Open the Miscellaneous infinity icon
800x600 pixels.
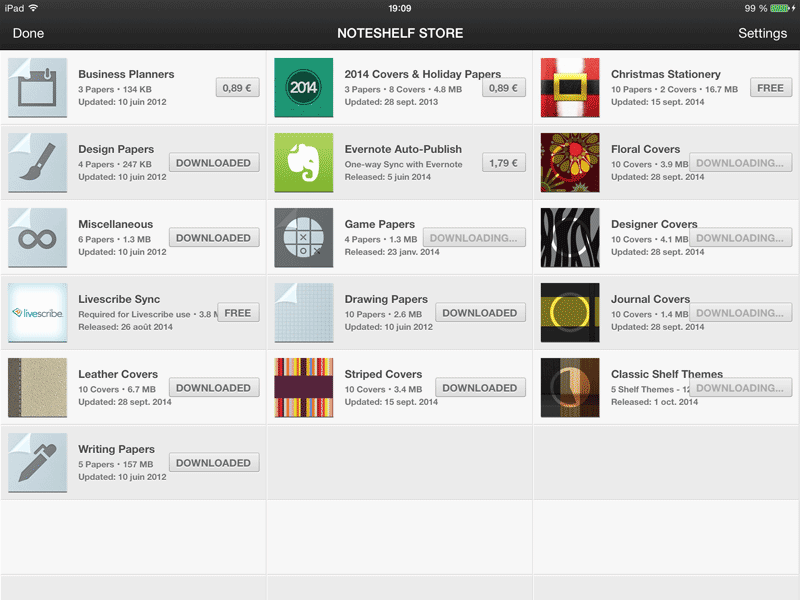pos(37,238)
